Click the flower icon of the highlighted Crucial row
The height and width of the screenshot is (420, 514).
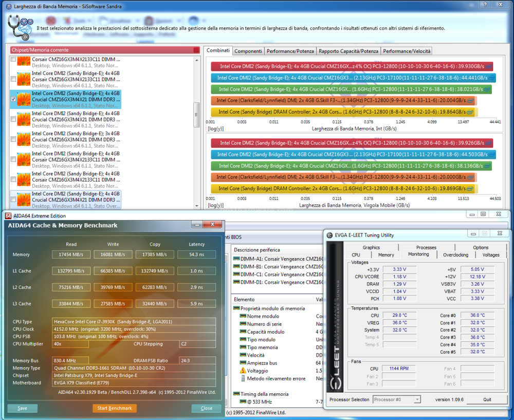coord(24,99)
